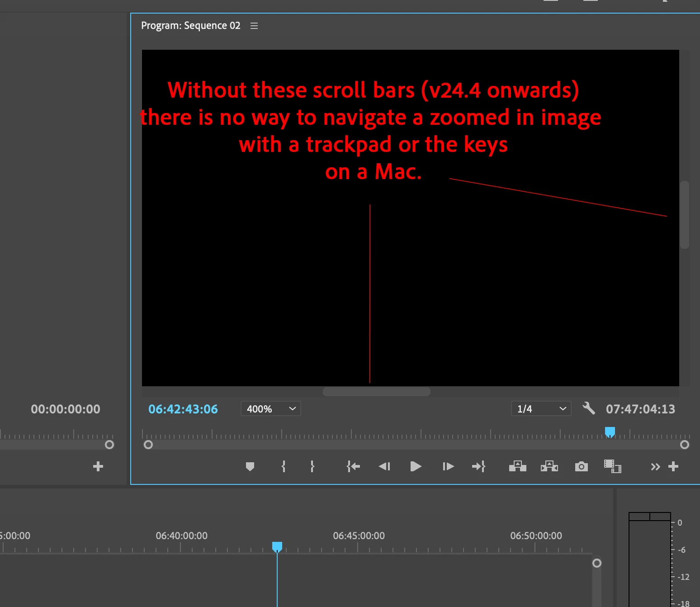Click the left handle of Program zoom bar
Image resolution: width=700 pixels, height=607 pixels.
click(x=148, y=445)
